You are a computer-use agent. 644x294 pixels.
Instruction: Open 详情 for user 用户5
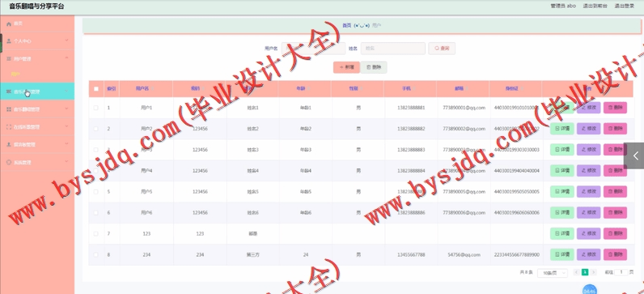pyautogui.click(x=561, y=192)
